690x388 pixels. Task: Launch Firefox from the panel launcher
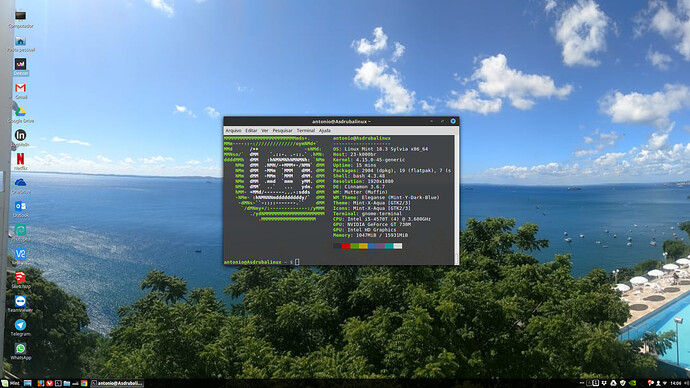coord(41,383)
